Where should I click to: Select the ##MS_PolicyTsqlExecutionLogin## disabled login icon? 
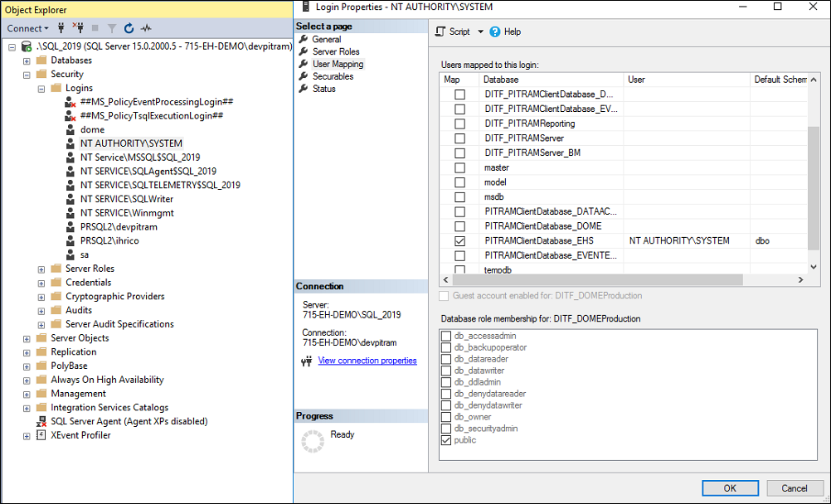(70, 115)
